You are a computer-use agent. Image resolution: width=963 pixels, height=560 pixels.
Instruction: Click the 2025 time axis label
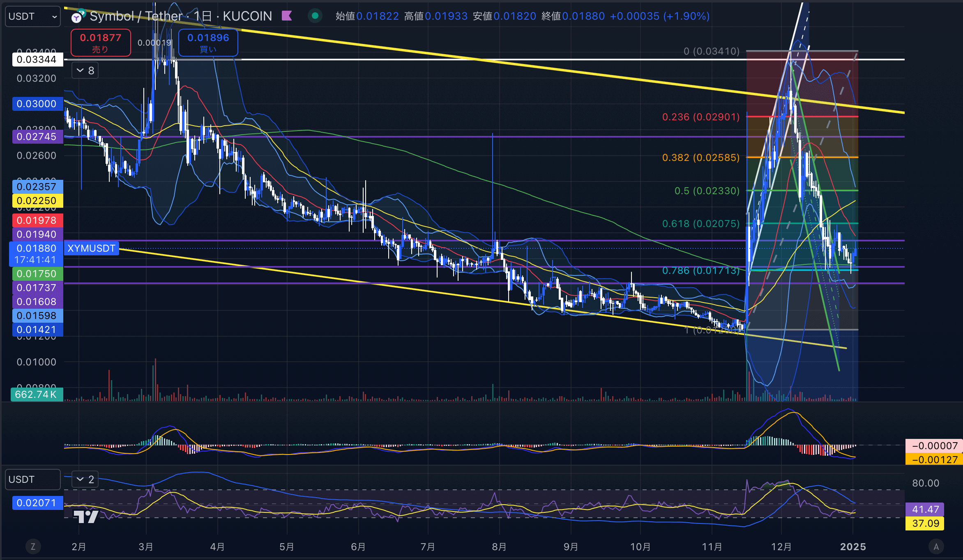click(853, 547)
